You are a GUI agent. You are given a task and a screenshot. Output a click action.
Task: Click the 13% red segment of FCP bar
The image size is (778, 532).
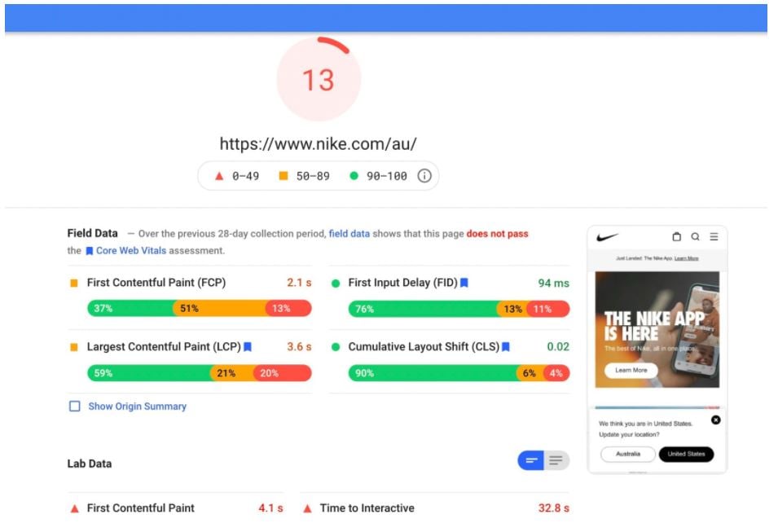(x=288, y=308)
